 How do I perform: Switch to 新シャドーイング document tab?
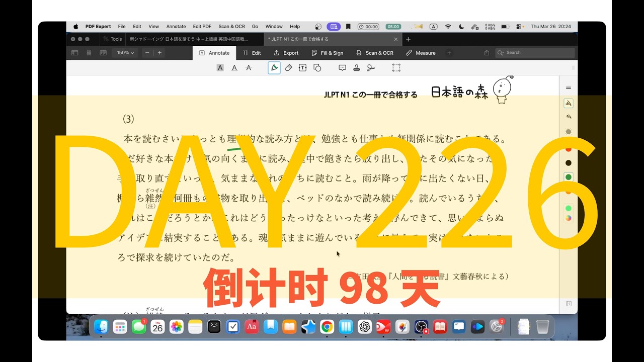[194, 39]
